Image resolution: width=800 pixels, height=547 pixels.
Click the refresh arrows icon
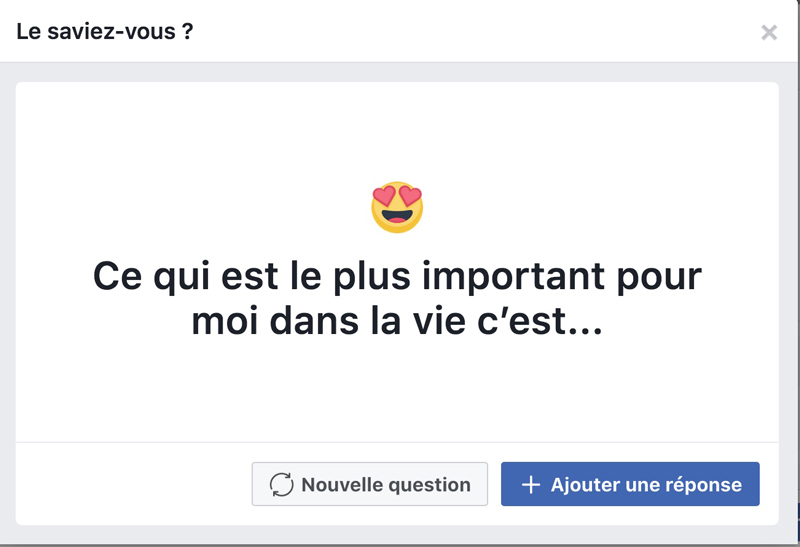(282, 485)
